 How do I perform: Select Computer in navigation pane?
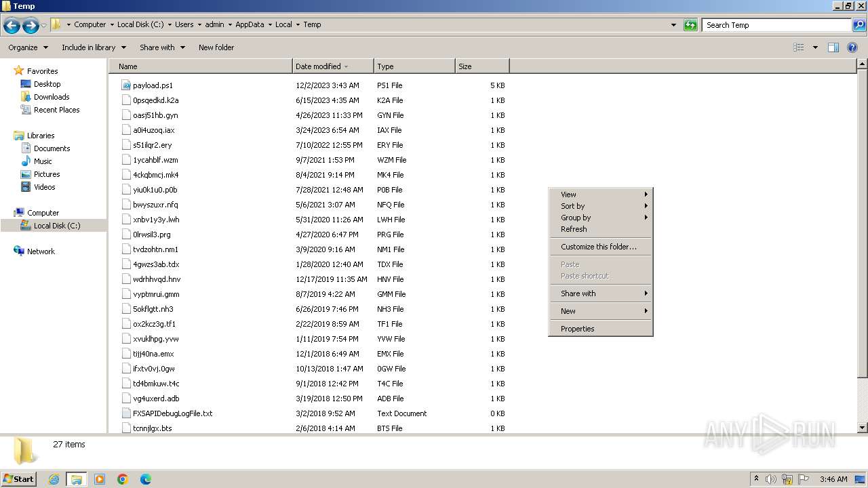point(43,213)
